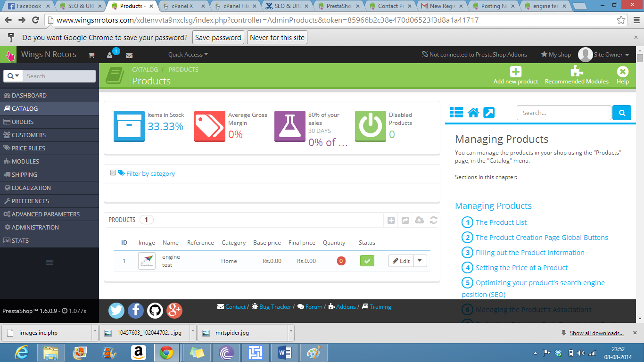Viewport: 644px width, 362px height.
Task: Go to help home icon
Action: click(x=473, y=113)
